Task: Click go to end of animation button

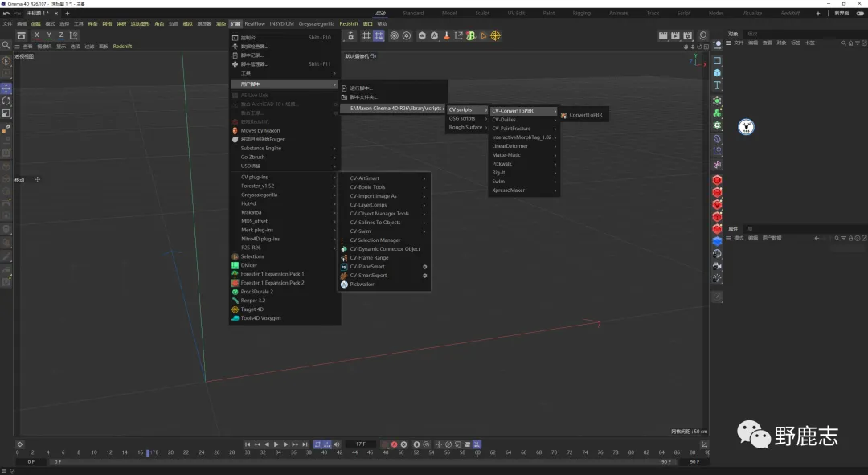Action: tap(305, 444)
